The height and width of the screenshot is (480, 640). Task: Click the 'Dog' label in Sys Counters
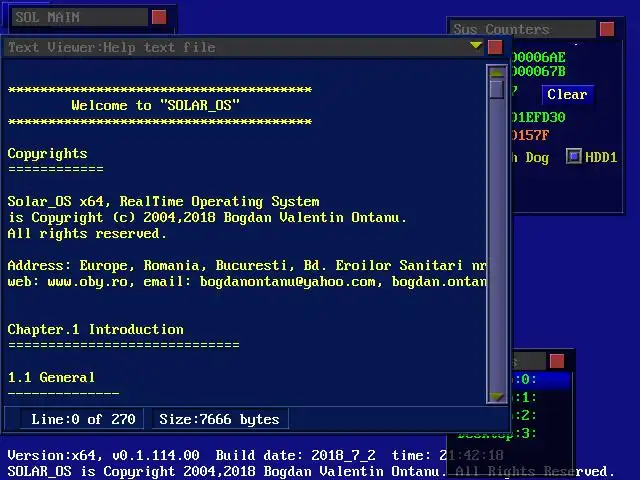pos(537,158)
